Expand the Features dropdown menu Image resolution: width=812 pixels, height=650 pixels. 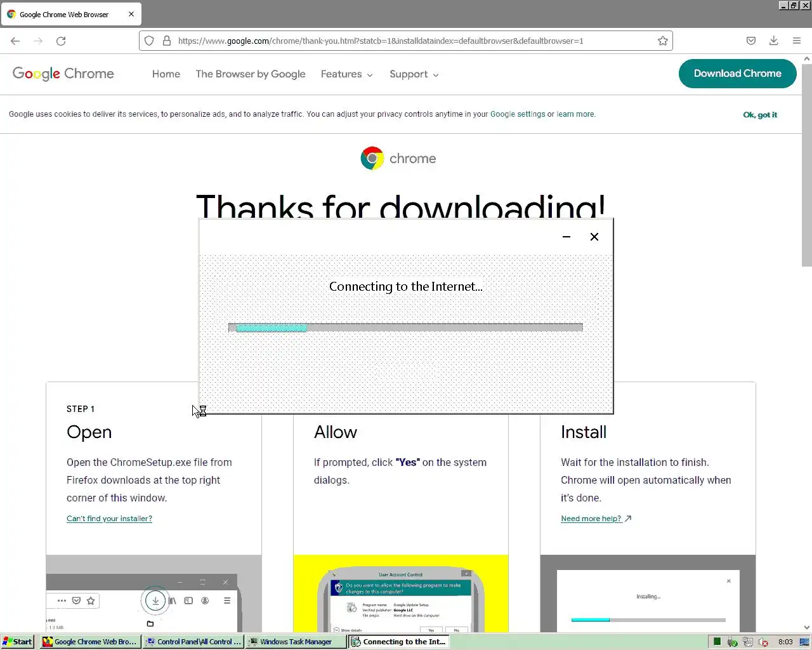347,74
